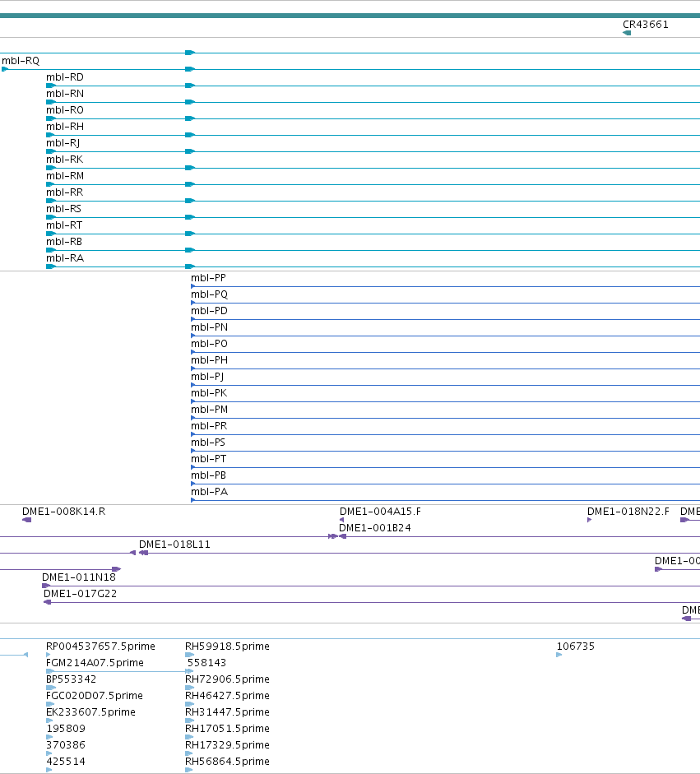Click the CR43661 gene arrow glyph
This screenshot has width=700, height=774.
[627, 33]
